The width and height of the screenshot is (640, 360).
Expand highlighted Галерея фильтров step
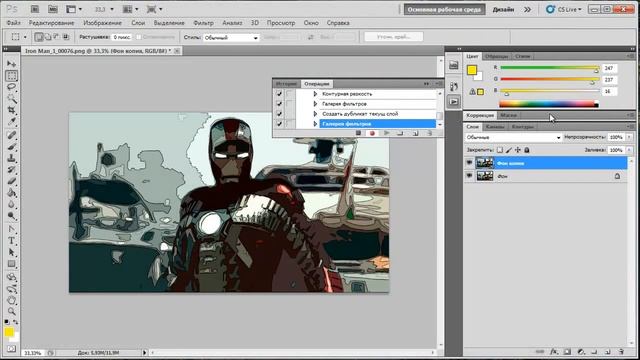pyautogui.click(x=315, y=124)
